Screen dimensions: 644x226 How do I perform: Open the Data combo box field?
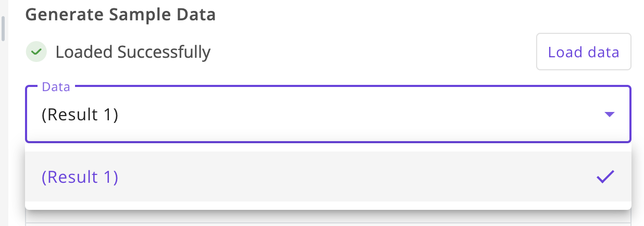[328, 114]
